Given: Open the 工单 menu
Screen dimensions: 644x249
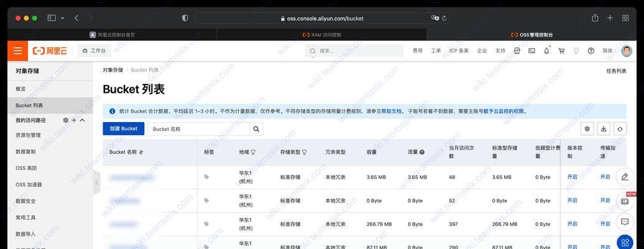Looking at the screenshot, I should click(436, 51).
